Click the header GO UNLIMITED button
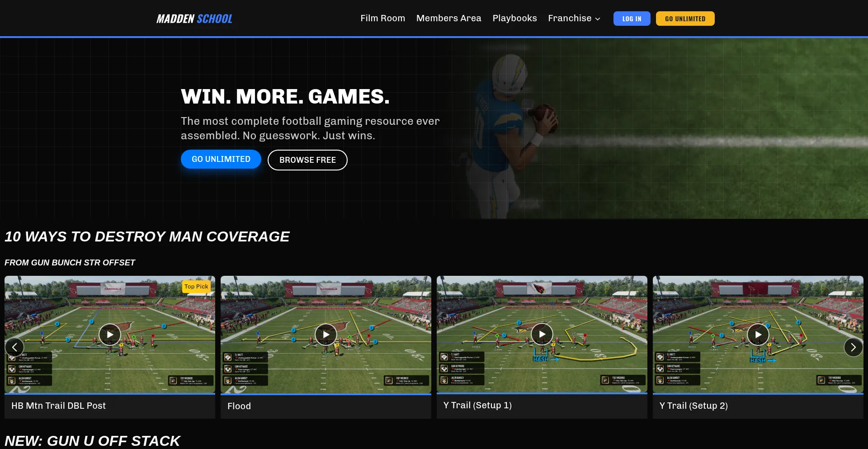The image size is (868, 449). (x=685, y=19)
